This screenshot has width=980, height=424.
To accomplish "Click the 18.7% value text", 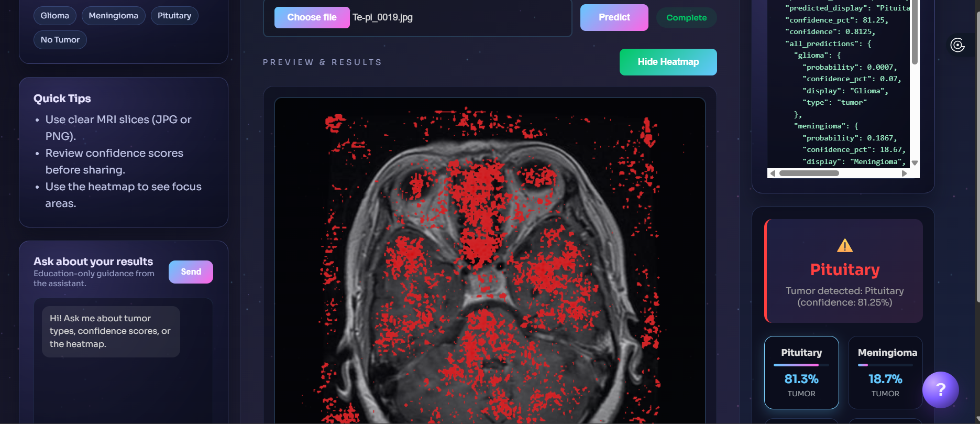I will click(x=885, y=379).
